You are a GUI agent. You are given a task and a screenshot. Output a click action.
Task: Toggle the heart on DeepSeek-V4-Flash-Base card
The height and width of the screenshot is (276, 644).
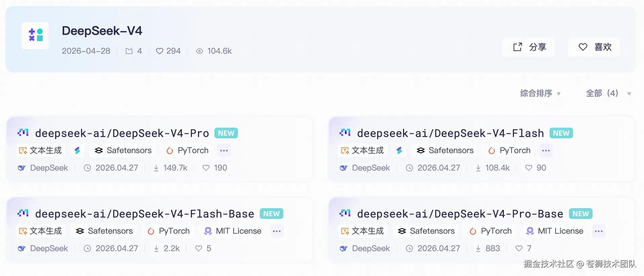(x=199, y=248)
